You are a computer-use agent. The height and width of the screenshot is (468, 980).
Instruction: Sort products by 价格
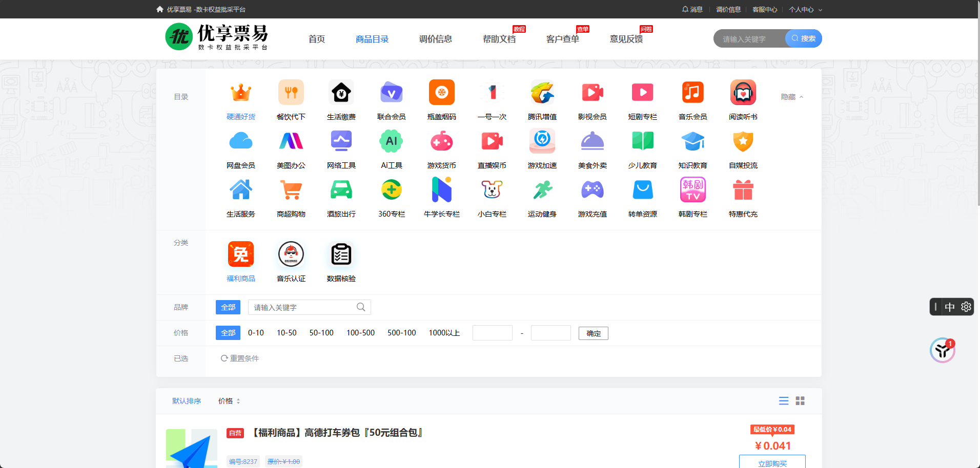pos(229,401)
